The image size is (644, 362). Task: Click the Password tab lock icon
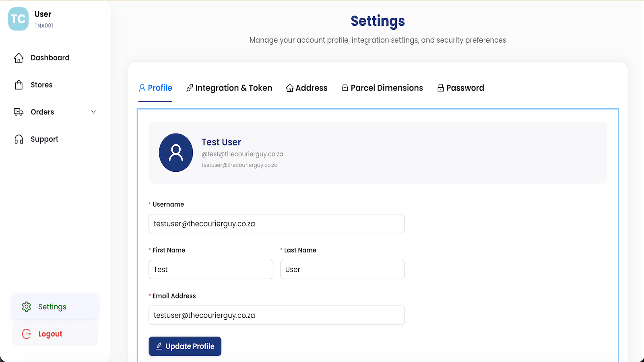pyautogui.click(x=441, y=88)
